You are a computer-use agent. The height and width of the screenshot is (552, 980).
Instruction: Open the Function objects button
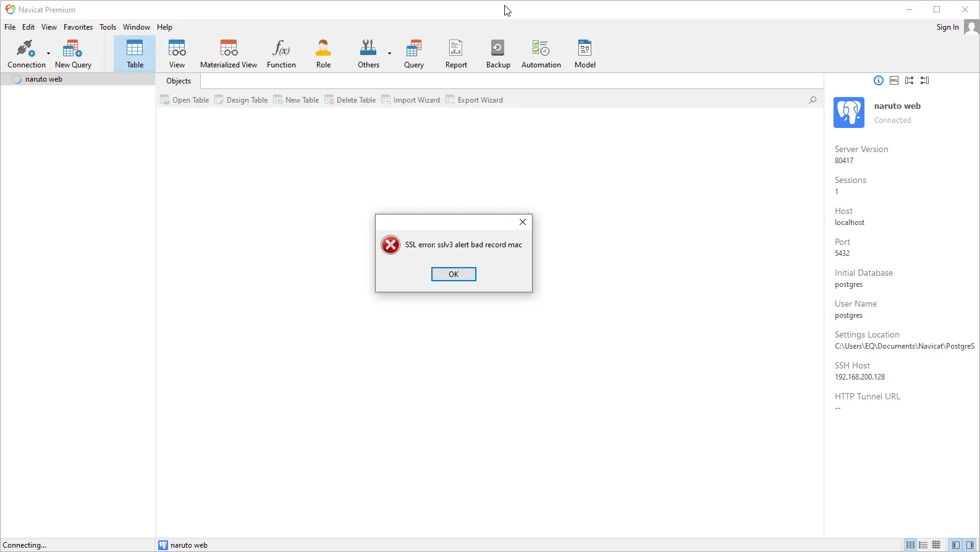coord(281,54)
